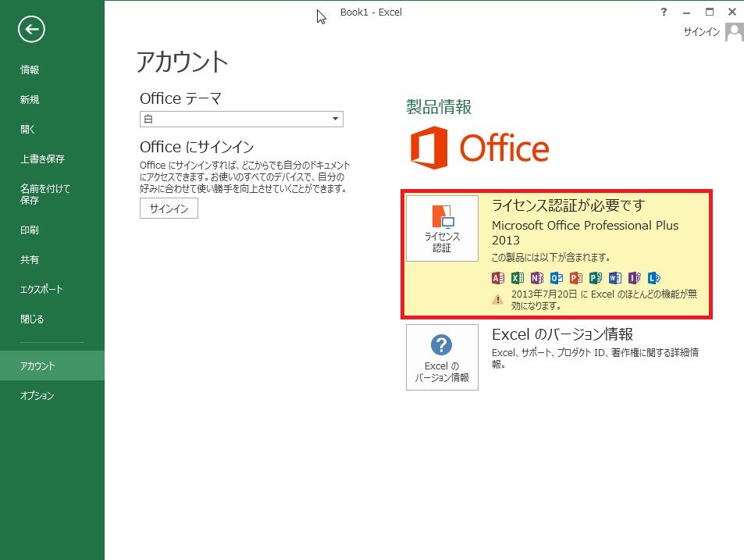Maximize the Excel window
Screen dimensions: 744x560
[710, 12]
